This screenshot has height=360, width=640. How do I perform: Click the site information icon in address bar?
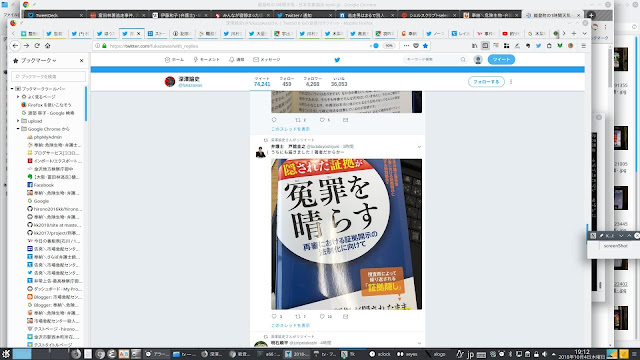98,46
